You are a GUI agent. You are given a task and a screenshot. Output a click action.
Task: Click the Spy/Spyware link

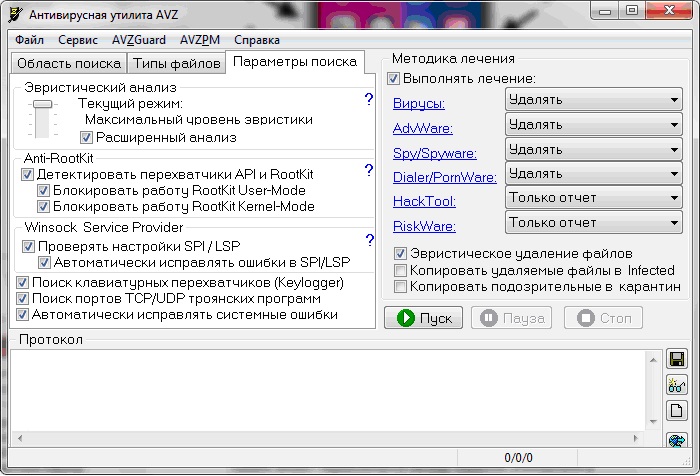434,154
